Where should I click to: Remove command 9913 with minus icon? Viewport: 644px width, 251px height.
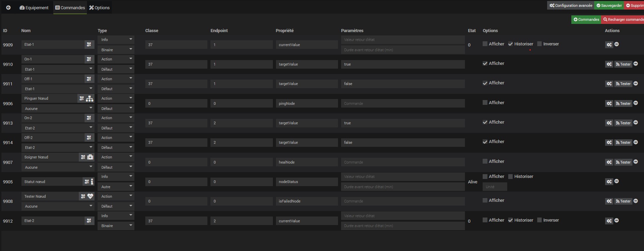tap(635, 123)
